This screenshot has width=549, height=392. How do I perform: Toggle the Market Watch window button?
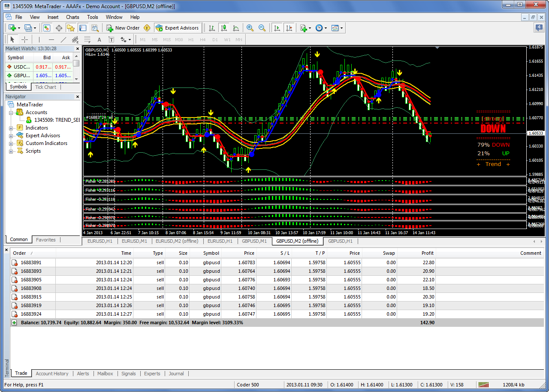[47, 28]
